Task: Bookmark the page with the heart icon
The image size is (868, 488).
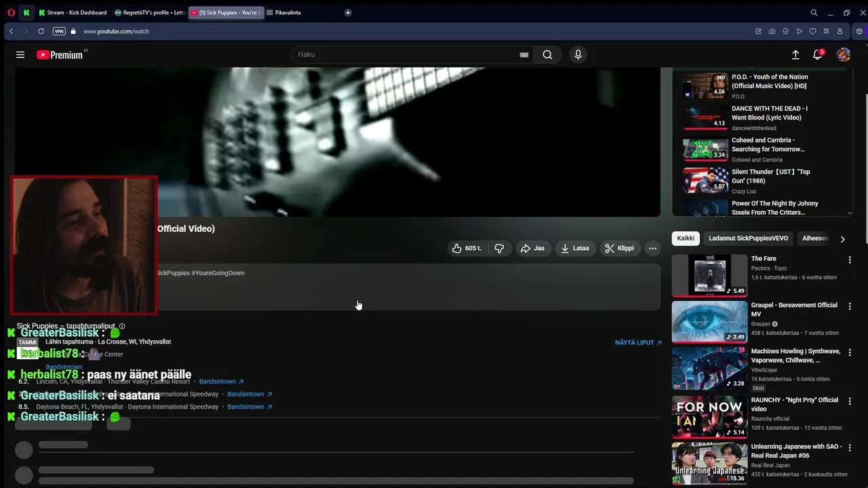Action: [813, 31]
